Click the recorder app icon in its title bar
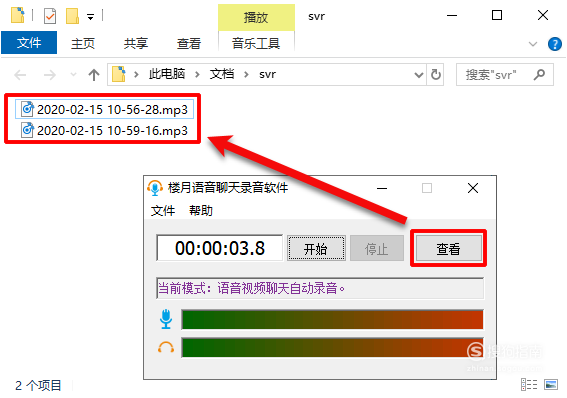This screenshot has height=398, width=567. point(155,188)
